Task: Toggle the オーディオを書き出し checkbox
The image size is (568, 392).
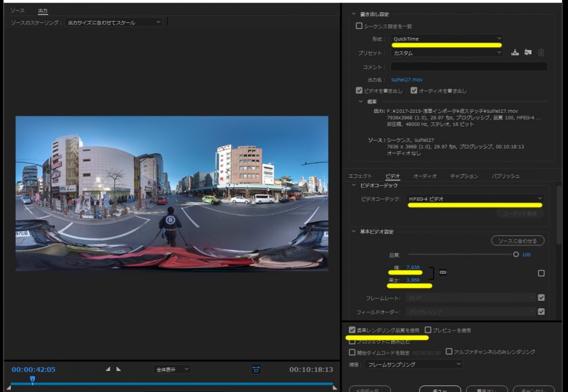Action: point(414,90)
